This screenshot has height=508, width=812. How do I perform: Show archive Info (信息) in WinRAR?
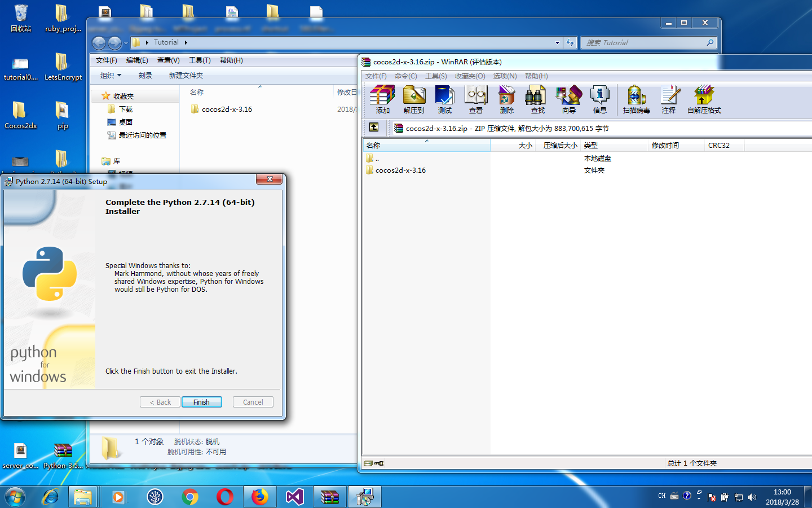click(x=600, y=99)
